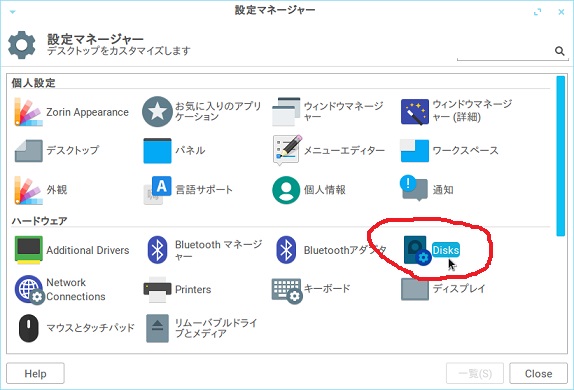Image resolution: width=574 pixels, height=390 pixels.
Task: Open ワークスペース settings
Action: click(x=450, y=151)
